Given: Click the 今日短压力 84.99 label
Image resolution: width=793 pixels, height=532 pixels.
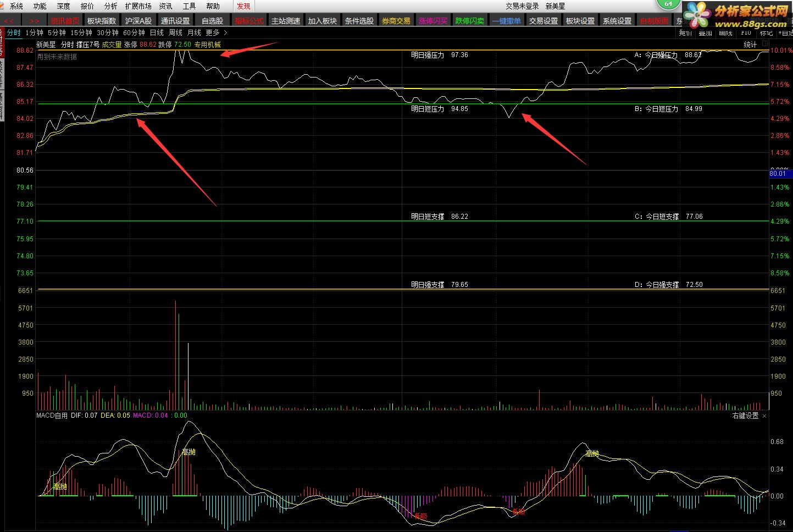Looking at the screenshot, I should (x=668, y=109).
